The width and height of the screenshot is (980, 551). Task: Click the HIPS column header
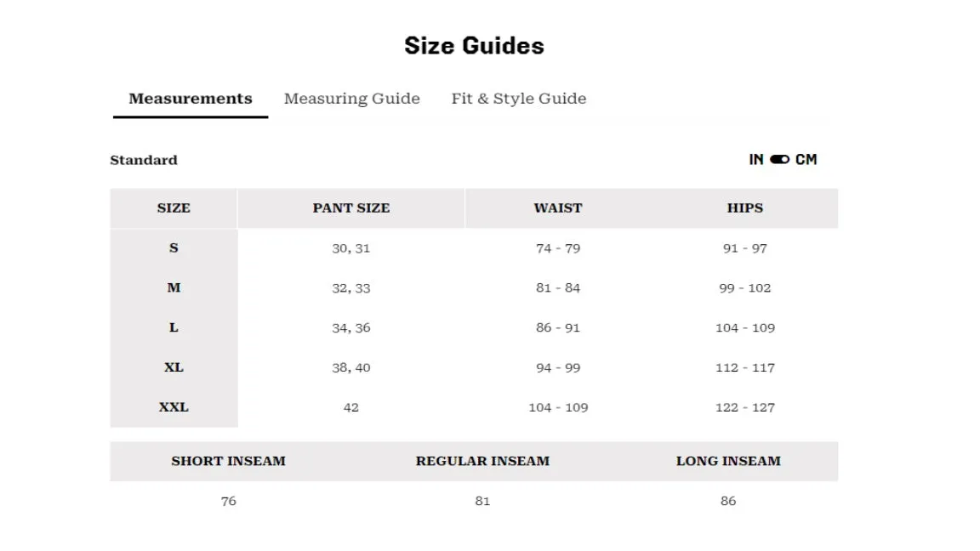point(745,208)
